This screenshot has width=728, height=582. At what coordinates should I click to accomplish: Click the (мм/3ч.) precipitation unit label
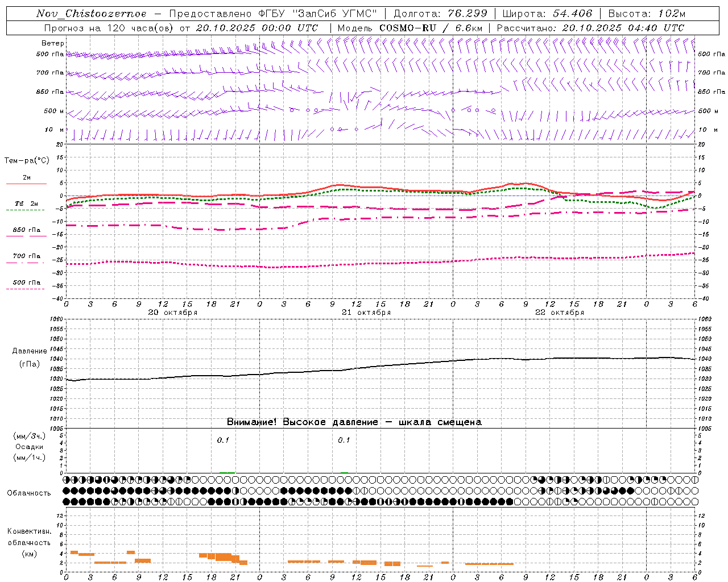coord(30,436)
